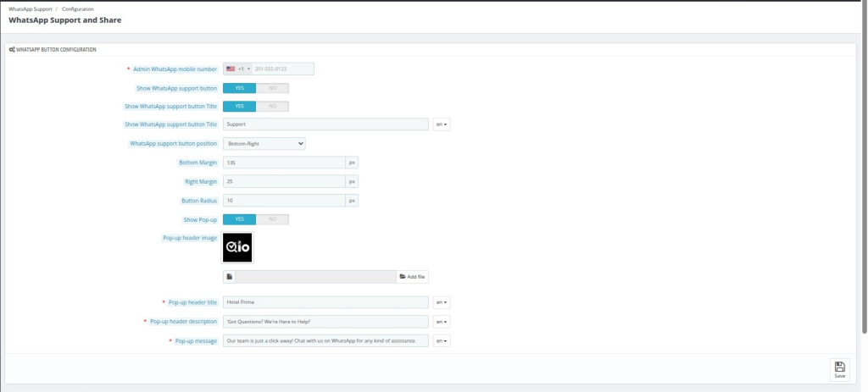868x392 pixels.
Task: Go to the WhatsApp Support breadcrumb
Action: (x=31, y=9)
